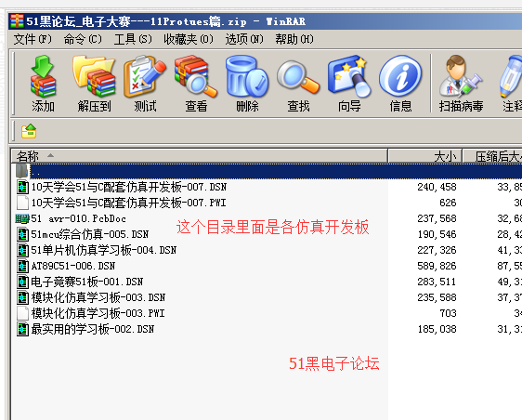Viewport: 522px width, 420px height.
Task: Click blank icon of 10天学会51与C配套仿真开发板-007.PWI
Action: 22,203
